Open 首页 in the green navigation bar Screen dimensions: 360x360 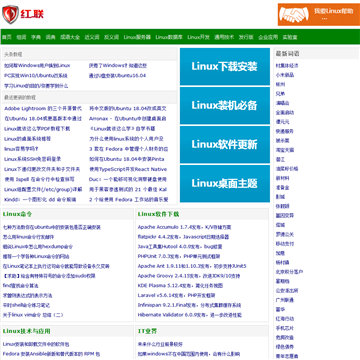coord(7,37)
